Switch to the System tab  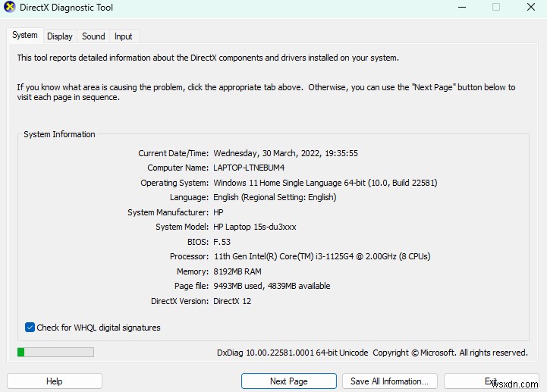[25, 35]
